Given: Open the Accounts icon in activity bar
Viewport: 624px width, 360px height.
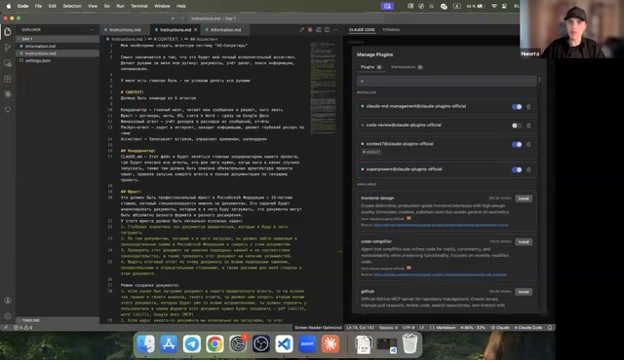Looking at the screenshot, I should coord(8,301).
